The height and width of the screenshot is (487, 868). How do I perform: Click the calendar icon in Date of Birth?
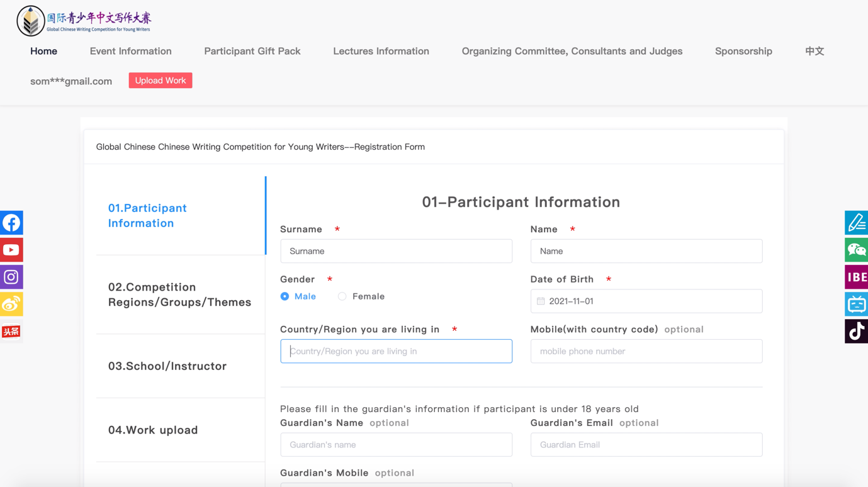click(541, 301)
